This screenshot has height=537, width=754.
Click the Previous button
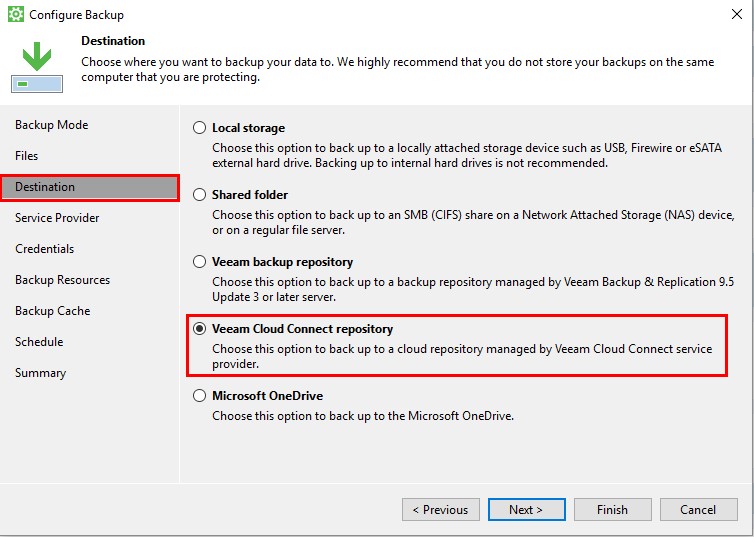pyautogui.click(x=440, y=510)
